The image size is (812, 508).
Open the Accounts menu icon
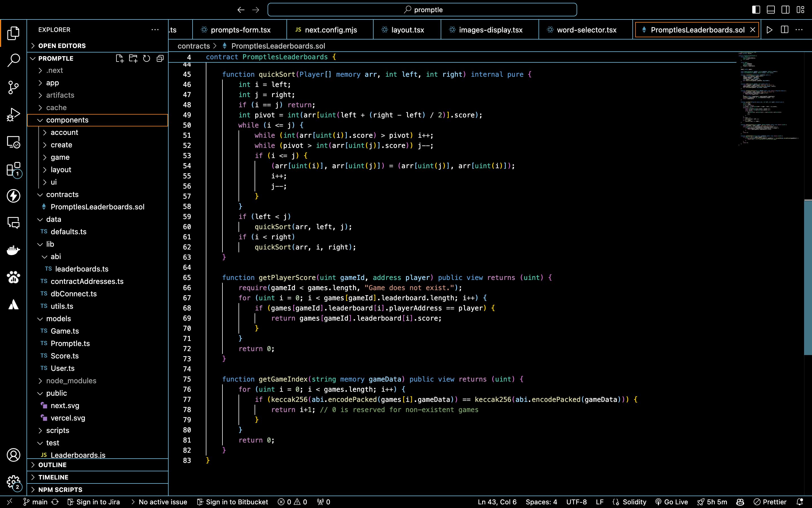click(x=14, y=455)
